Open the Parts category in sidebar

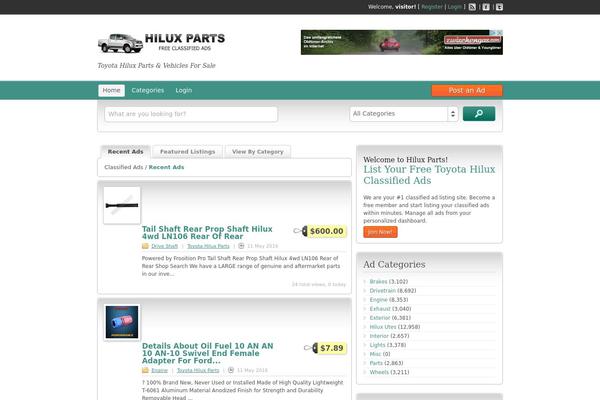pyautogui.click(x=376, y=363)
